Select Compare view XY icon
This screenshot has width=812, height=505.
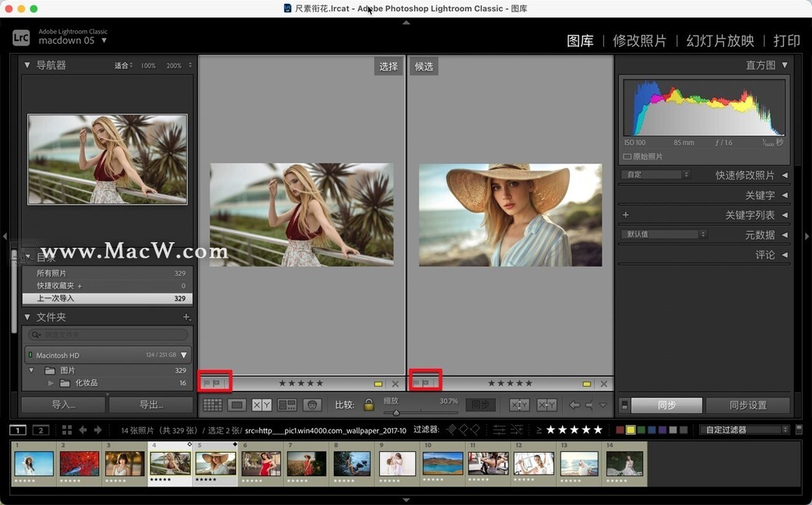pos(262,405)
